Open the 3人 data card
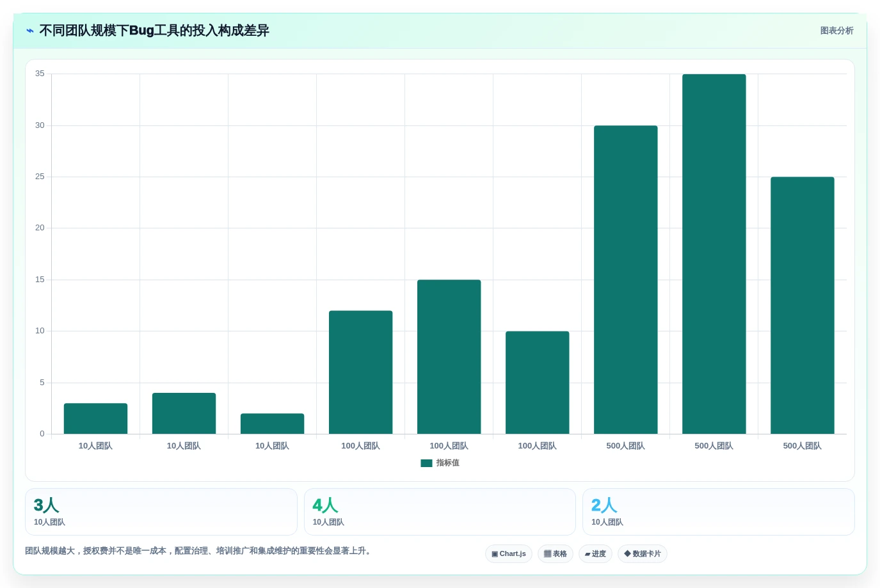 161,512
